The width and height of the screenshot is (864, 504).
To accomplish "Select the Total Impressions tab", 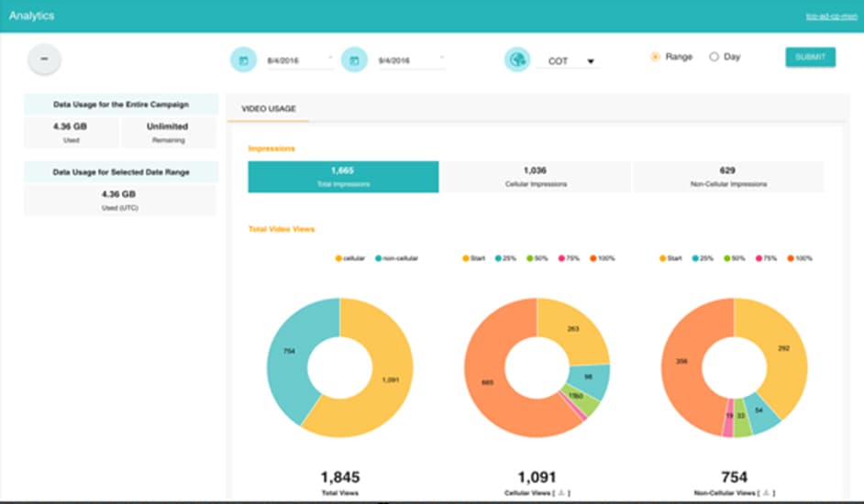I will tap(343, 177).
